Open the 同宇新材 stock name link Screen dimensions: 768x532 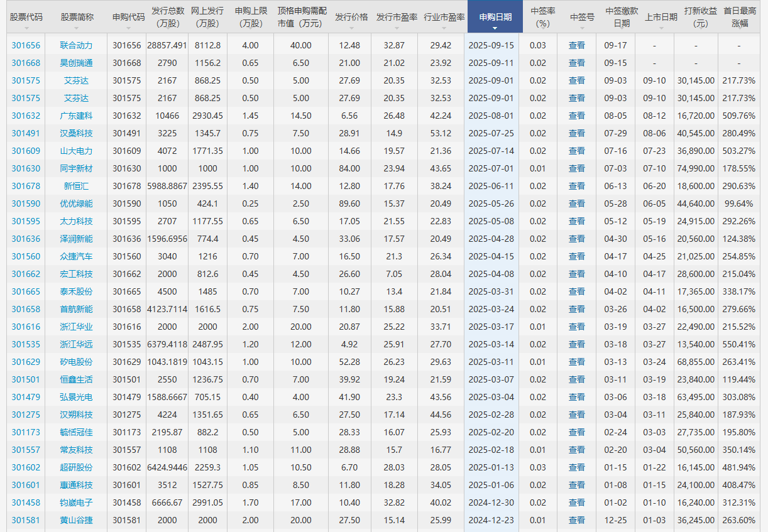76,168
